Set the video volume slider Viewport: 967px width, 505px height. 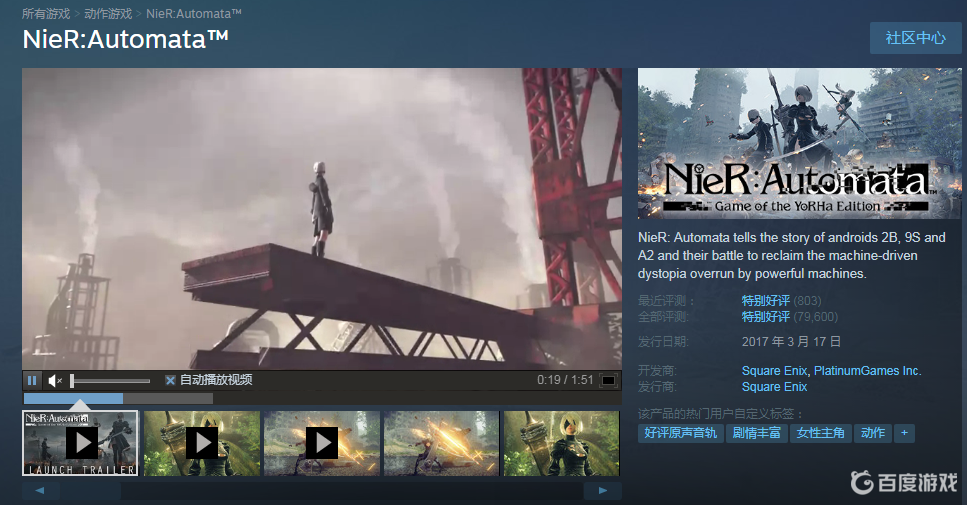[x=110, y=380]
